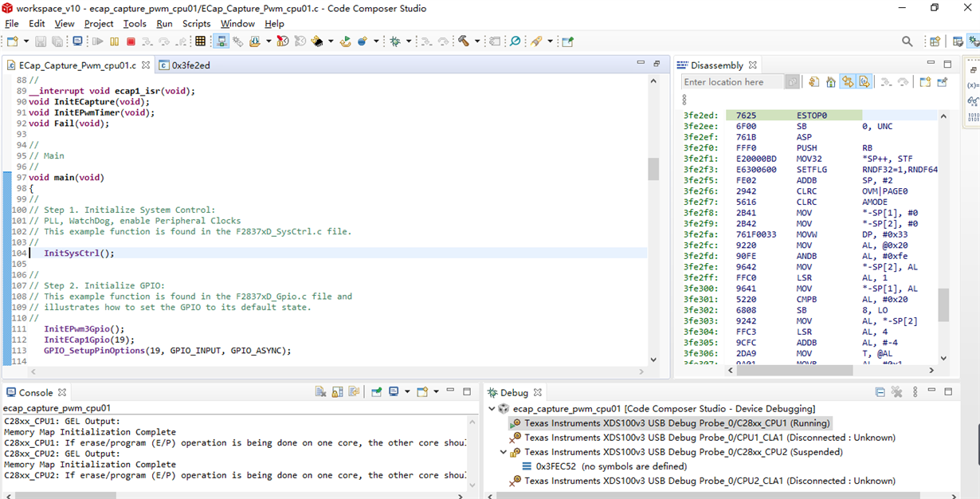
Task: Click the Search magnifier at top right
Action: (x=907, y=41)
